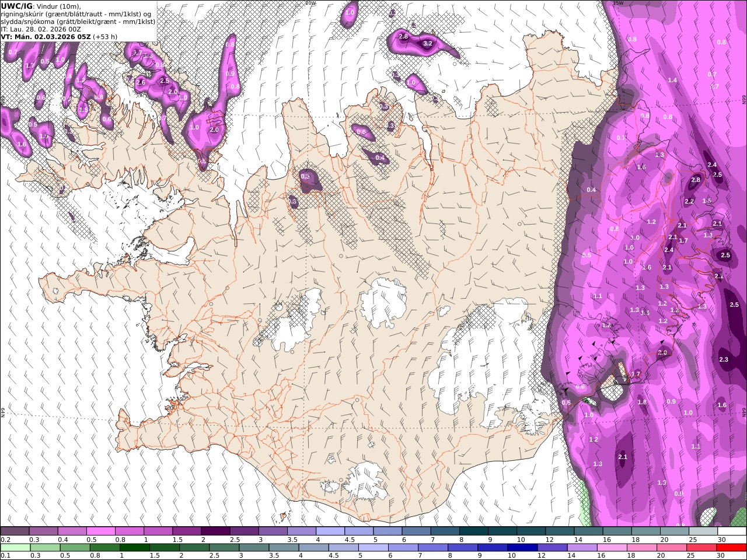Pick the dark teal snow swatch between 8 and 9
747x560 pixels.
(474, 531)
